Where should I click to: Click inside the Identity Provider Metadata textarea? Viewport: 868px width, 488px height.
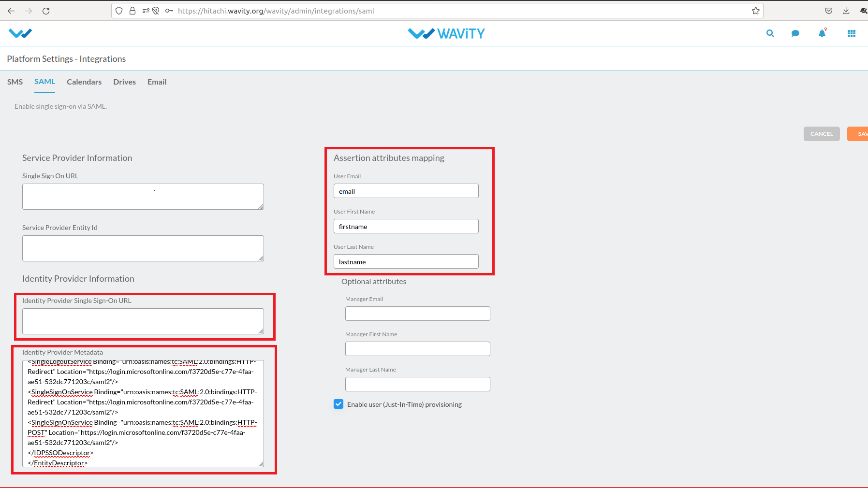coord(143,414)
